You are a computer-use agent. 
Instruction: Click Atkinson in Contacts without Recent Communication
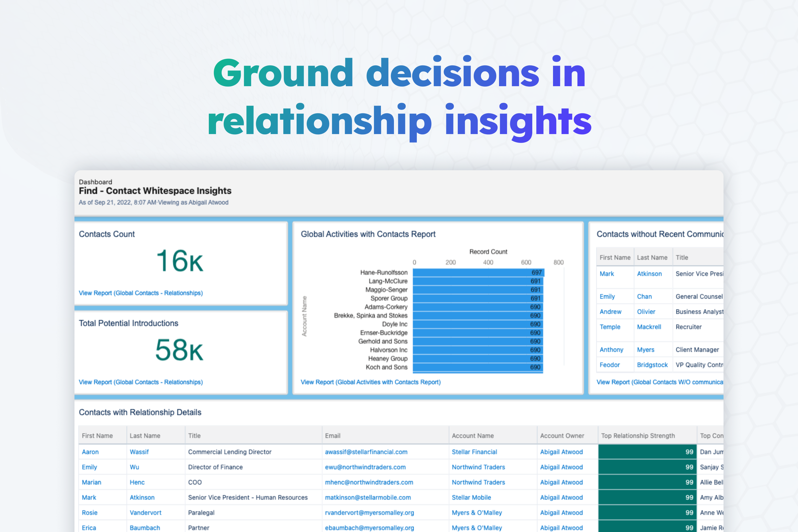pyautogui.click(x=649, y=274)
